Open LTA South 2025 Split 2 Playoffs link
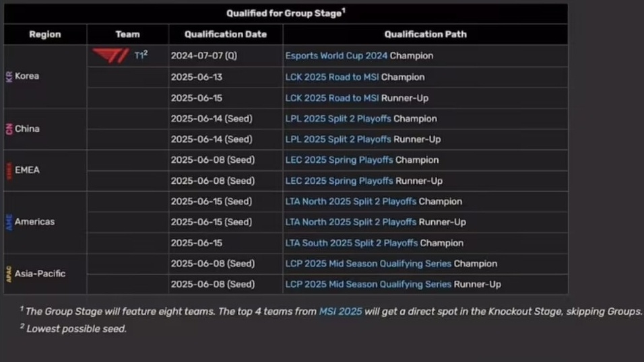Screen dimensions: 644x362 click(351, 243)
